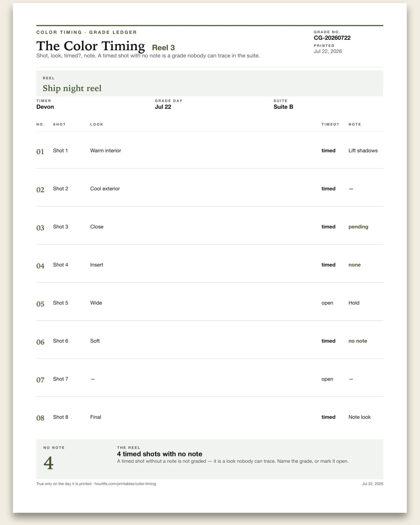Click the 'TIMED?' column header
Screen dimensions: 420x525
pyautogui.click(x=330, y=124)
